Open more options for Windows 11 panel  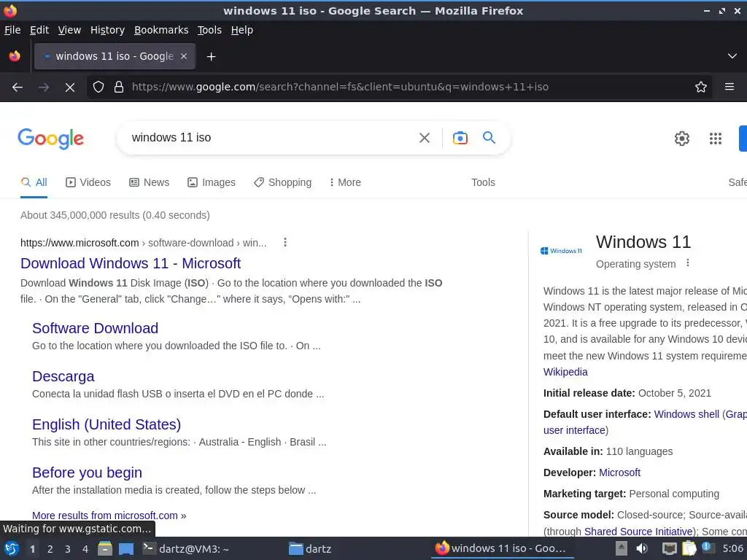(x=687, y=262)
